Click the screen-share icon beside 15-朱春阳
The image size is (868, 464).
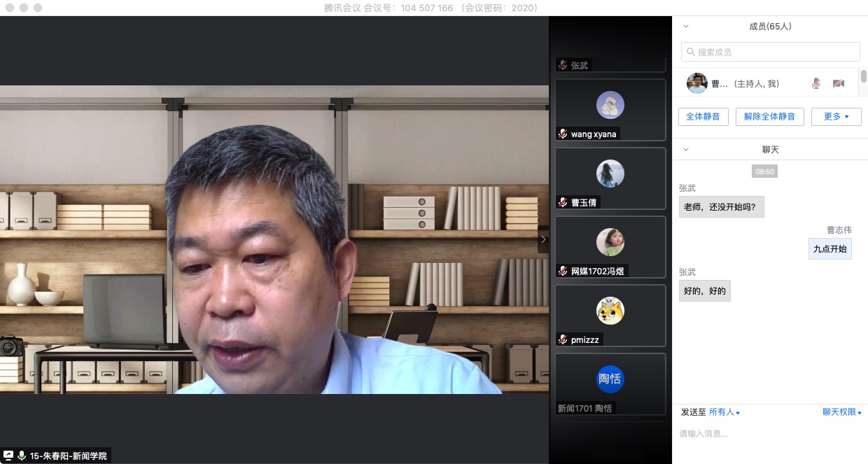8,456
